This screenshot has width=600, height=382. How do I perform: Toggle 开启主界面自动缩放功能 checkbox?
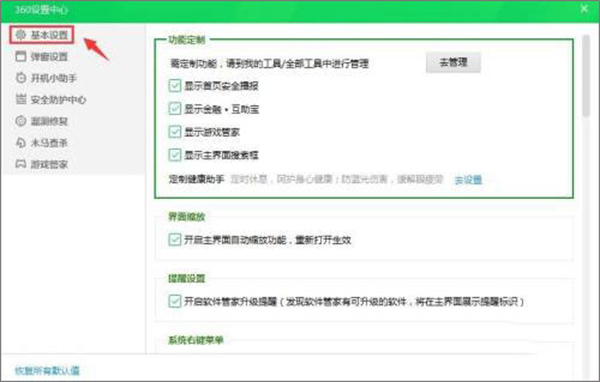coord(175,240)
